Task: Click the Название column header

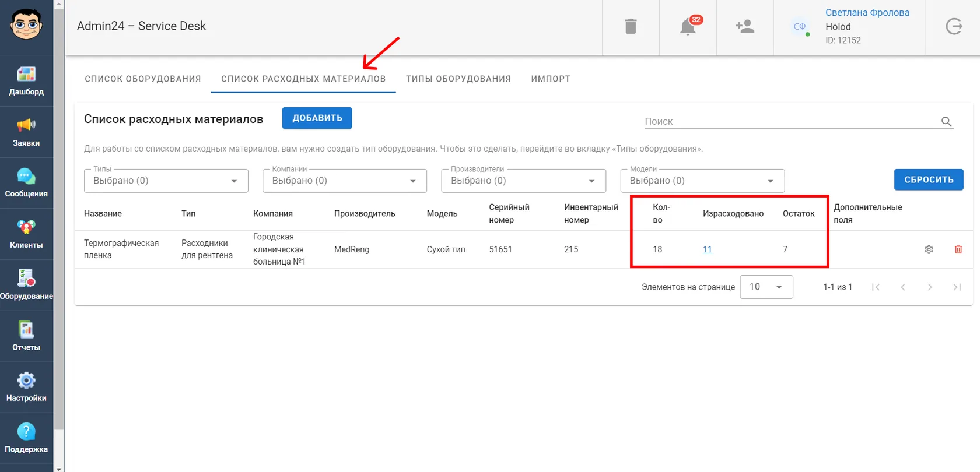Action: (103, 213)
